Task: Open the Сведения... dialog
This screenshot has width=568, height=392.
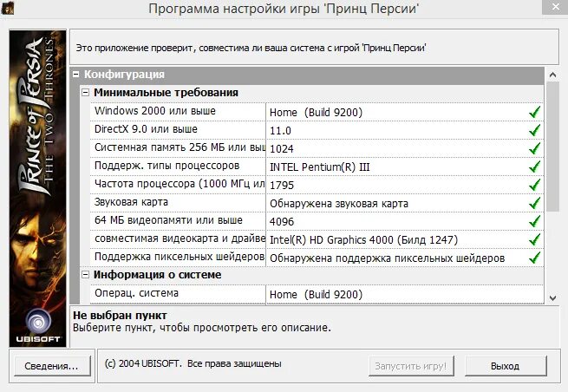Action: point(52,366)
